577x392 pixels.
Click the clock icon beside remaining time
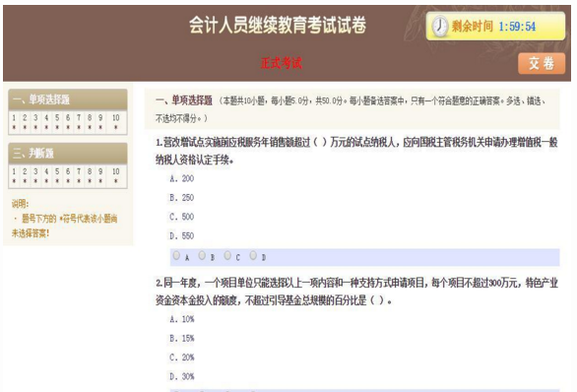[x=439, y=27]
